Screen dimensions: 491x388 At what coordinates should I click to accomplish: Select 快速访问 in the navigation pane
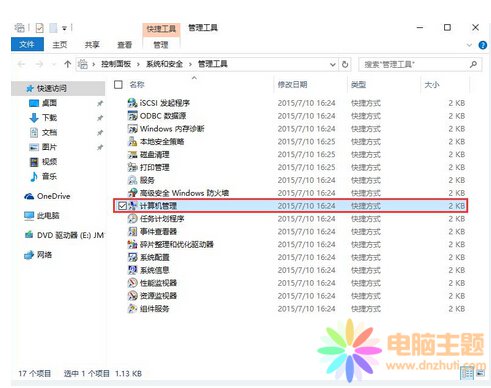click(58, 88)
